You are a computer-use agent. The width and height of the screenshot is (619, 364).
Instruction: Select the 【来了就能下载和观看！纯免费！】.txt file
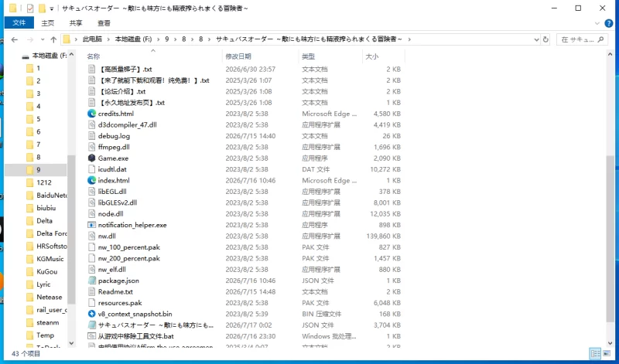coord(153,80)
